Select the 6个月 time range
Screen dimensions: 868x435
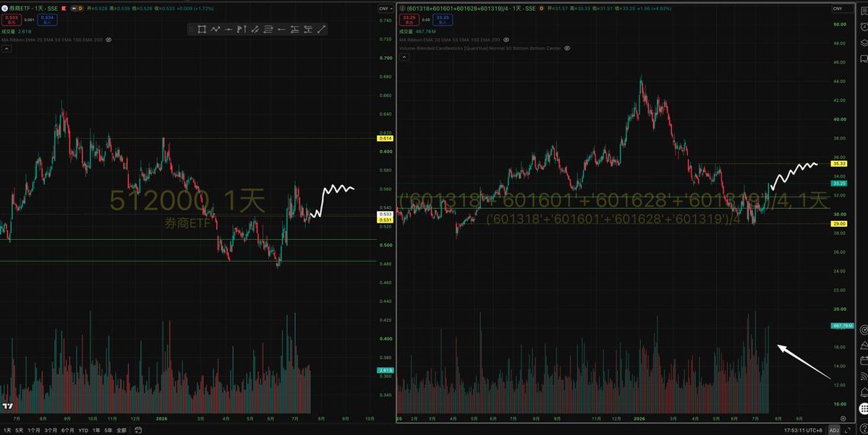pyautogui.click(x=67, y=430)
